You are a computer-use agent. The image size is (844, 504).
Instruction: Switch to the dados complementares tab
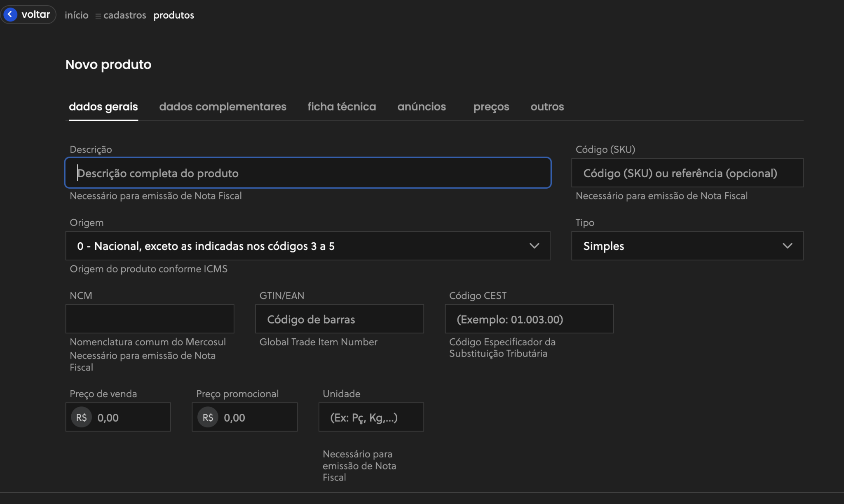coord(223,107)
